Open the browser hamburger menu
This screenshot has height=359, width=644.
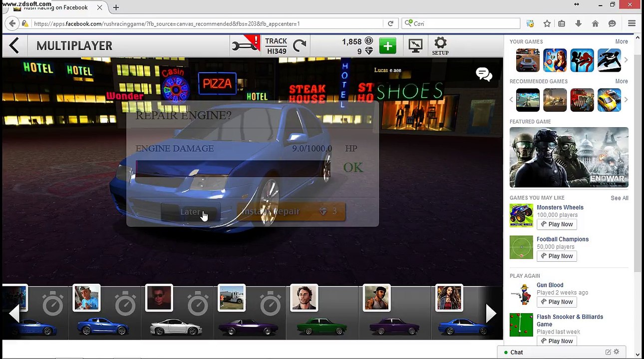point(632,23)
